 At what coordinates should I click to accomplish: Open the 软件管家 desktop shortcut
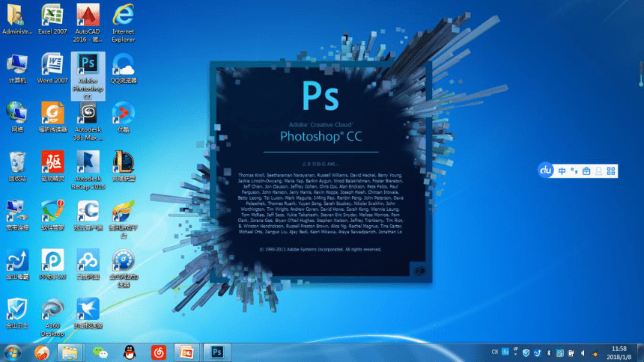point(52,215)
